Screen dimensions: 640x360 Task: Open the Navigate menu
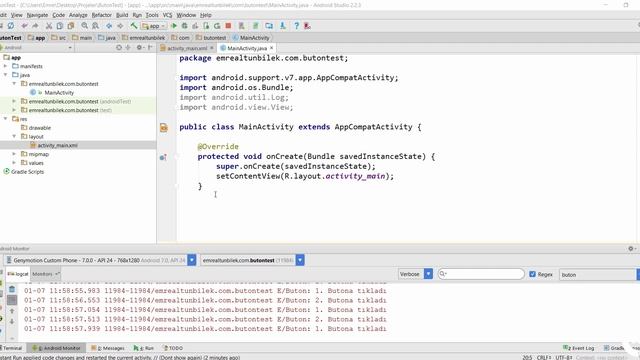click(x=37, y=15)
